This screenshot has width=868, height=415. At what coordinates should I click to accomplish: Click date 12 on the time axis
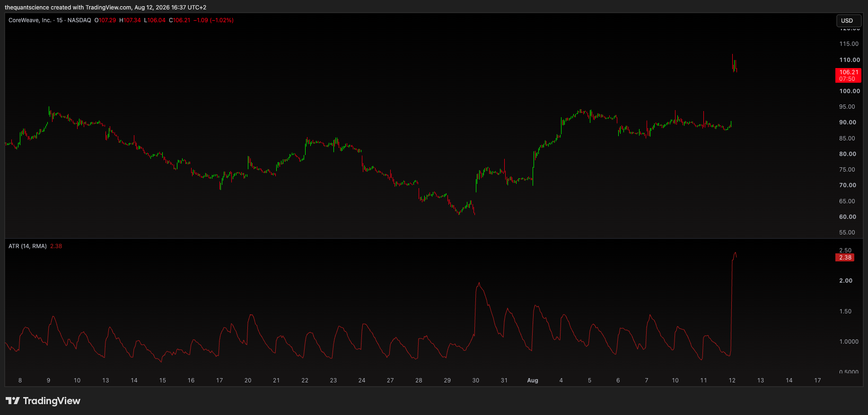coord(732,380)
